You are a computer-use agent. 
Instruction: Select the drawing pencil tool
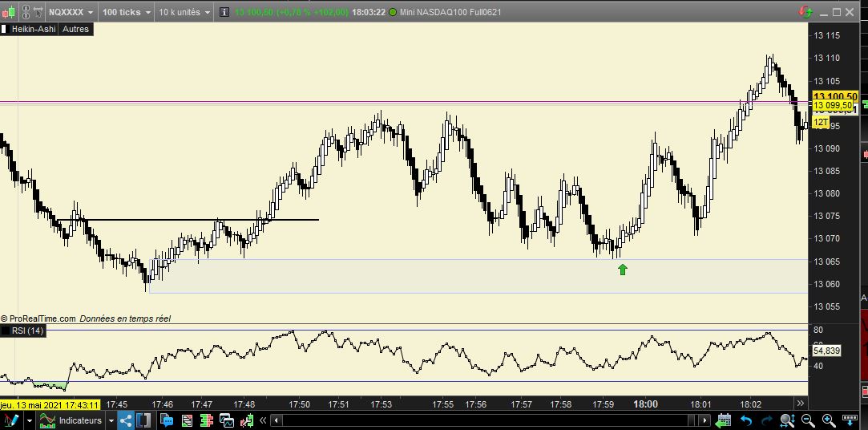pyautogui.click(x=10, y=420)
